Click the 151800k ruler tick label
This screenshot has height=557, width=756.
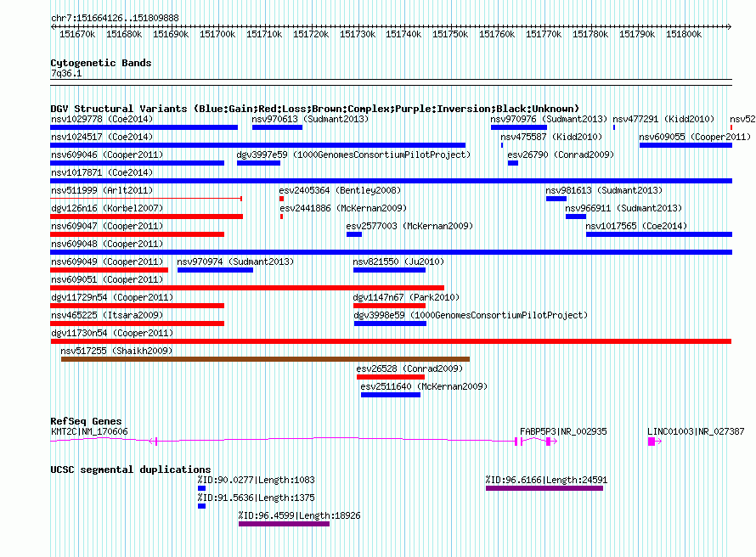click(684, 34)
